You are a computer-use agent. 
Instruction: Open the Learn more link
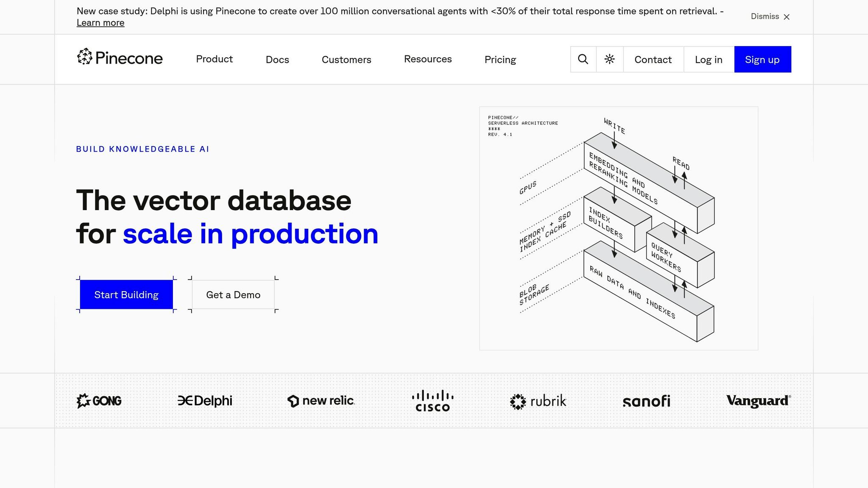click(x=100, y=23)
